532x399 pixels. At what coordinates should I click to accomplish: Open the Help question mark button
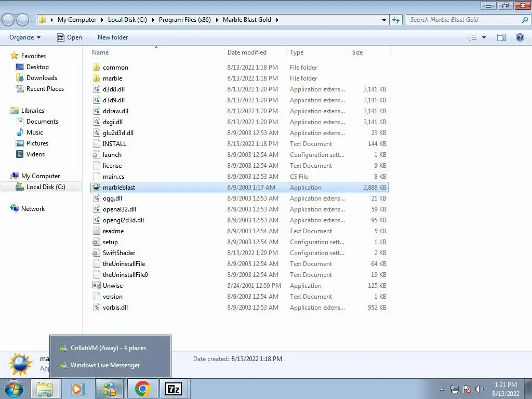click(520, 37)
